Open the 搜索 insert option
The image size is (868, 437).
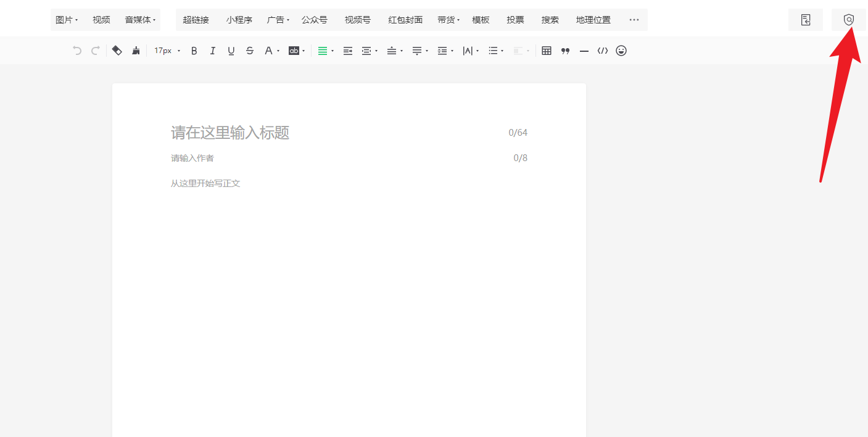tap(550, 20)
